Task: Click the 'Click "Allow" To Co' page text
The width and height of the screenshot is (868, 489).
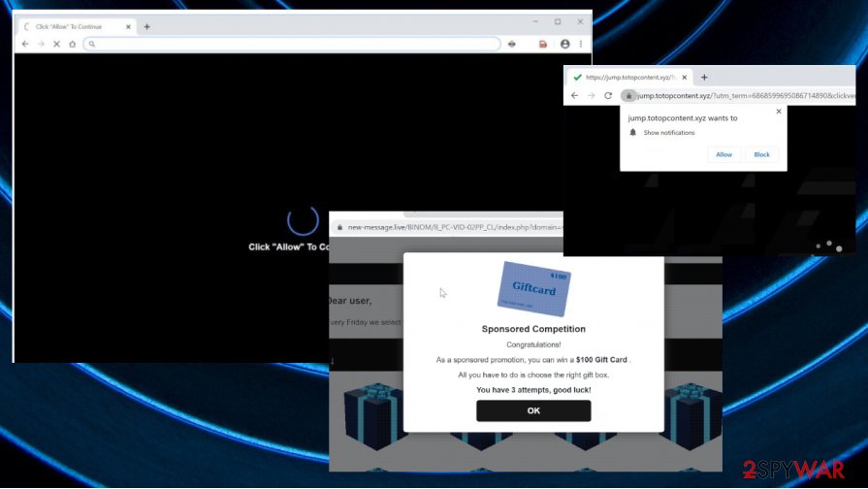Action: coord(288,247)
